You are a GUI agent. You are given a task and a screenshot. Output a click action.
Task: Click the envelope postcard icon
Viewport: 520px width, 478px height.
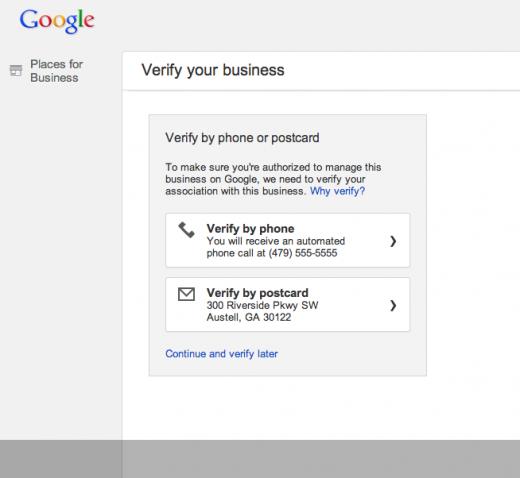[186, 294]
